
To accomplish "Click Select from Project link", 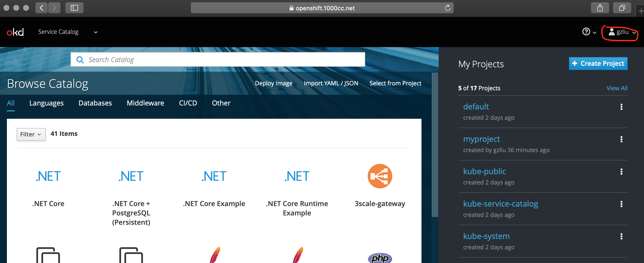I will pos(395,83).
